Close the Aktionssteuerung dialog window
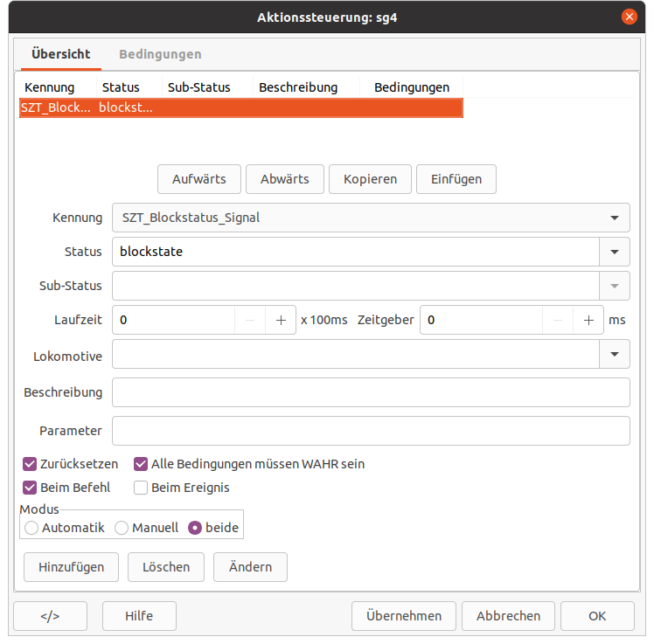654x644 pixels. pos(628,17)
